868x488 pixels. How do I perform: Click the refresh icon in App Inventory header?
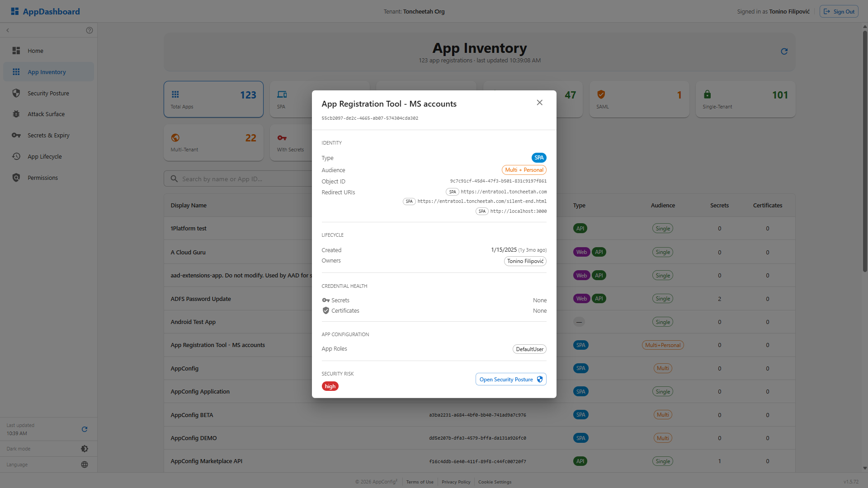784,52
